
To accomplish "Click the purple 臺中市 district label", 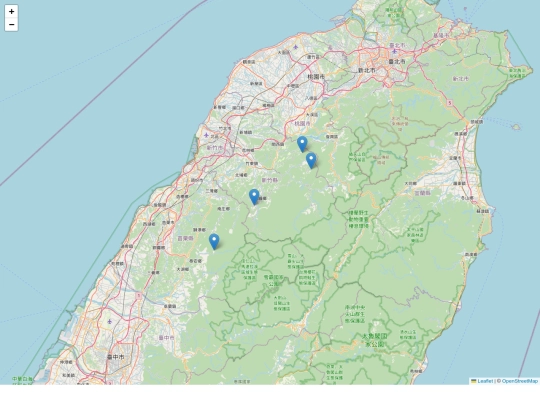I will tap(166, 338).
